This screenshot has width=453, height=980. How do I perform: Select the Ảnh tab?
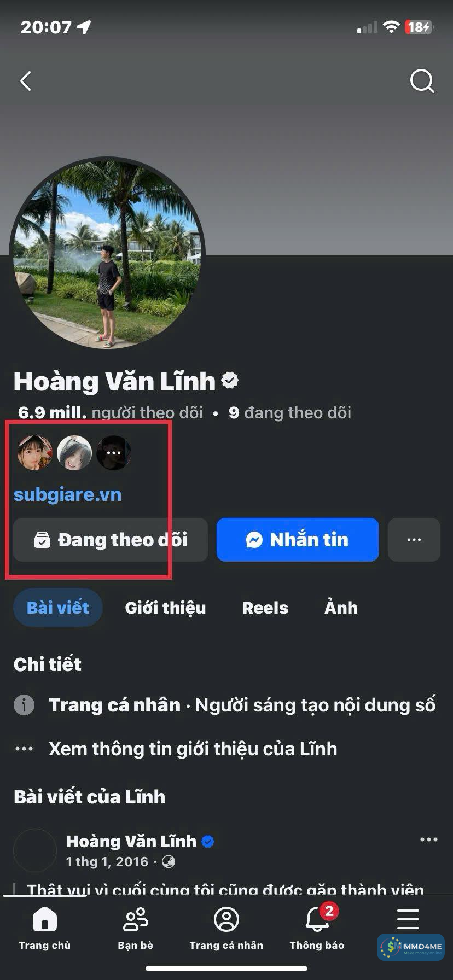[x=341, y=608]
